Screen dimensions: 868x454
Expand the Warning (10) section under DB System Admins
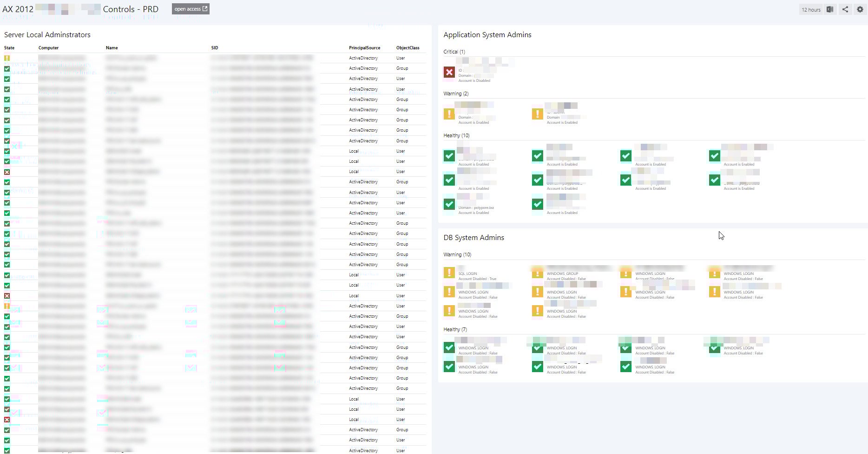[457, 254]
